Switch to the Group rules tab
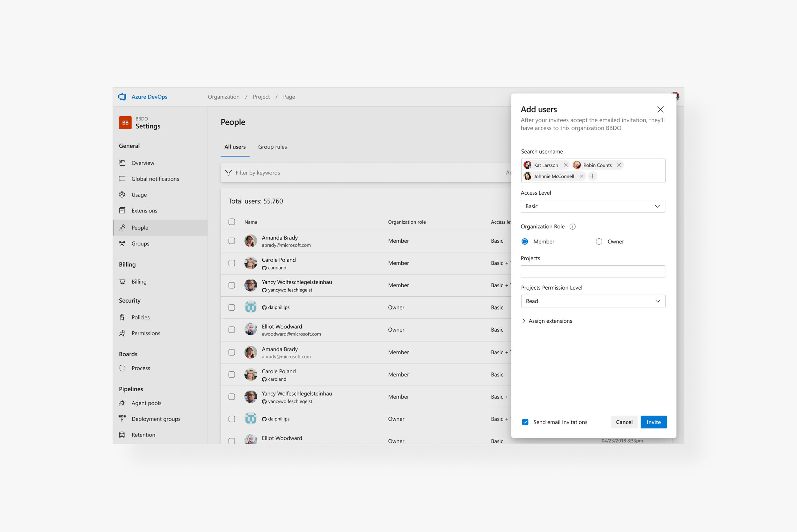The image size is (797, 532). pos(273,147)
